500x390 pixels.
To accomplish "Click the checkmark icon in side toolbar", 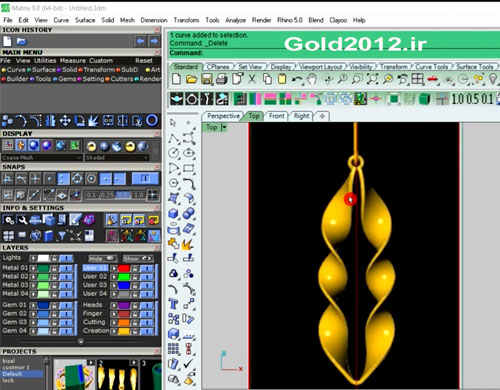I will tap(188, 364).
